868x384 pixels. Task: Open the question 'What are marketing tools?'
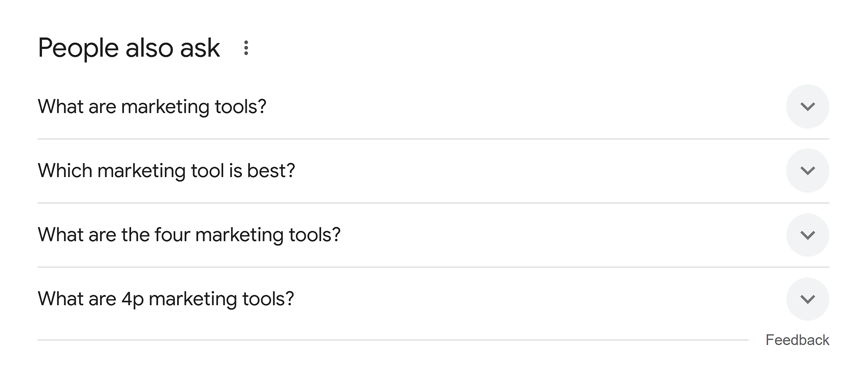point(153,106)
